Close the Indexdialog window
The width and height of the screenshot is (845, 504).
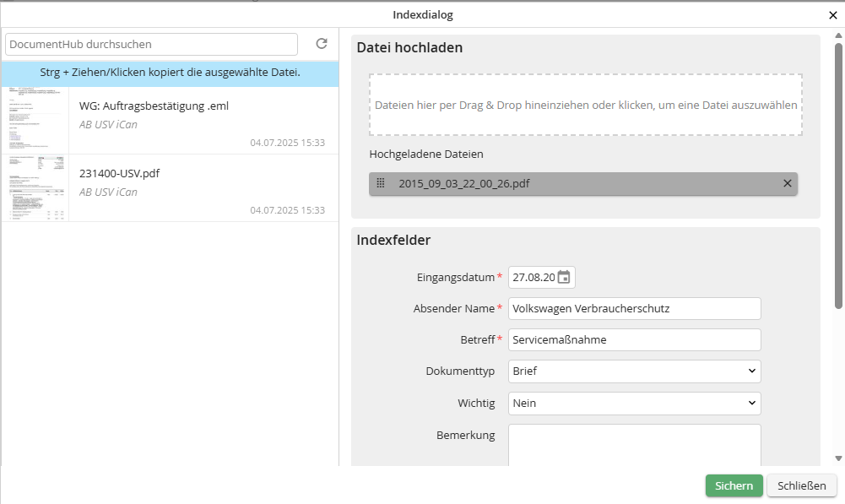pos(833,15)
